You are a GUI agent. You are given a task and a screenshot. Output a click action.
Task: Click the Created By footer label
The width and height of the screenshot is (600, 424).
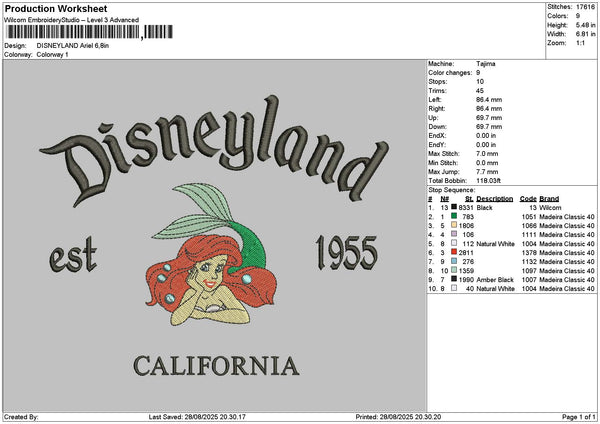pos(21,417)
